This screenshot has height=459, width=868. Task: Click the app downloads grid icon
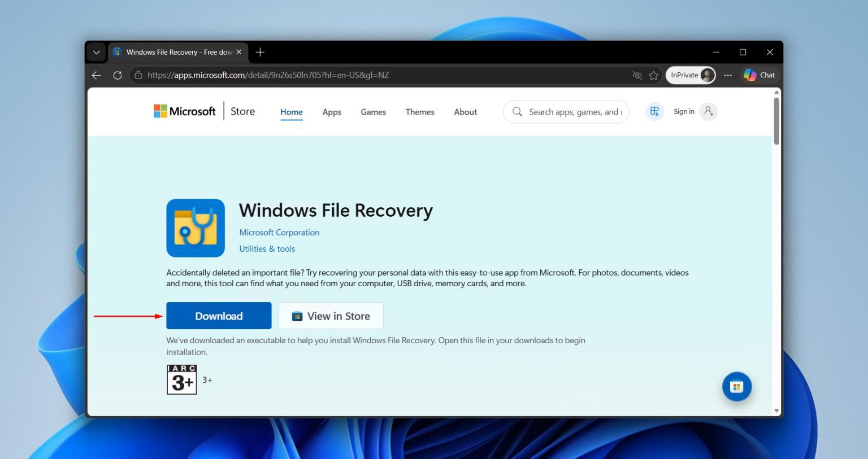654,111
